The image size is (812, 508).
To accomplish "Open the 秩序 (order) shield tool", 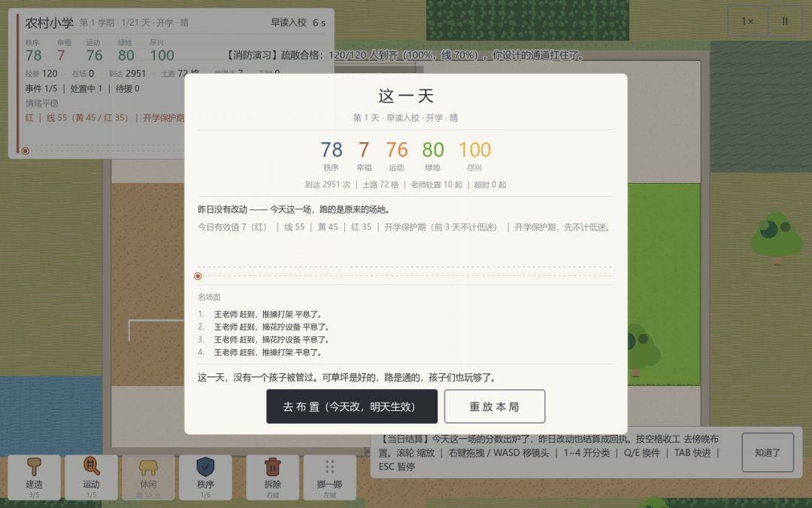I will pyautogui.click(x=205, y=477).
